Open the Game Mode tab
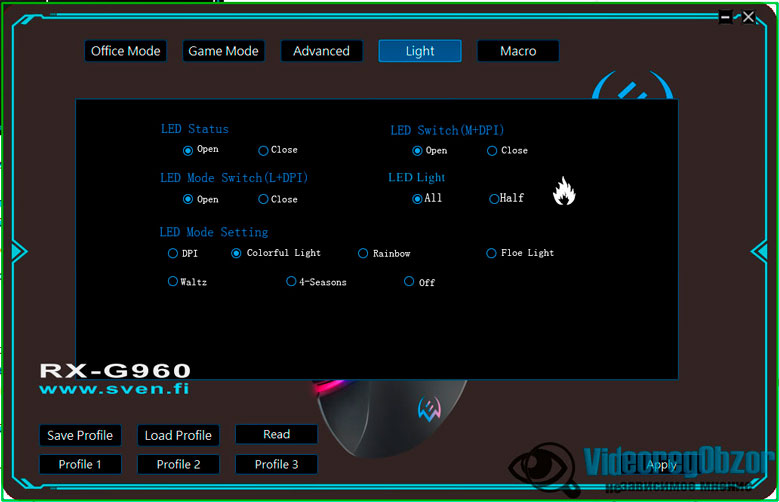Viewport: 779px width, 502px height. 223,51
